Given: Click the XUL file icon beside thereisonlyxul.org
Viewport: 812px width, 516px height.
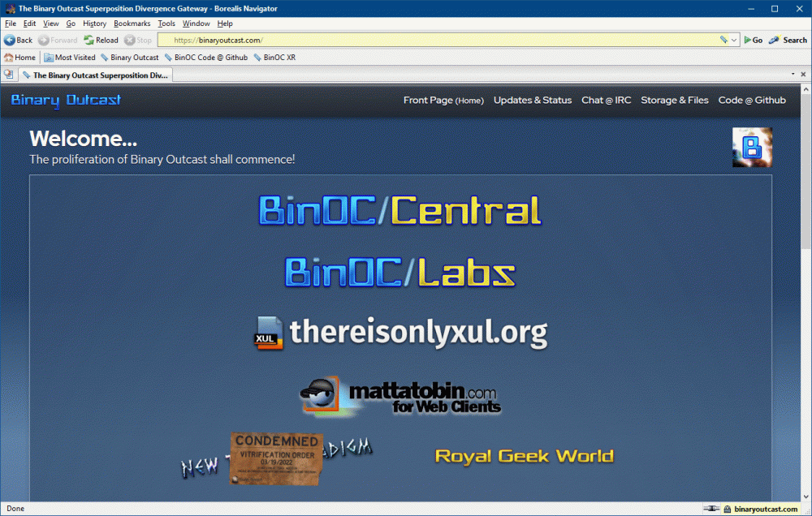Looking at the screenshot, I should point(268,333).
